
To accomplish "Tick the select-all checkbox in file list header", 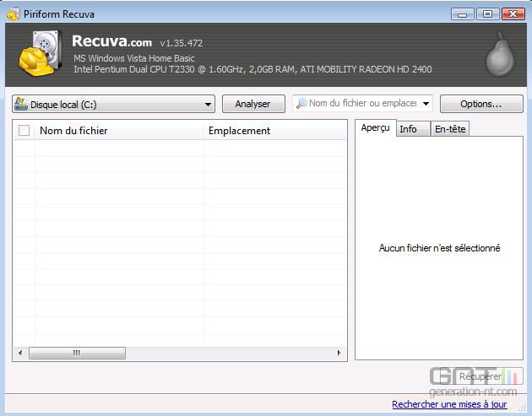I will click(x=24, y=130).
